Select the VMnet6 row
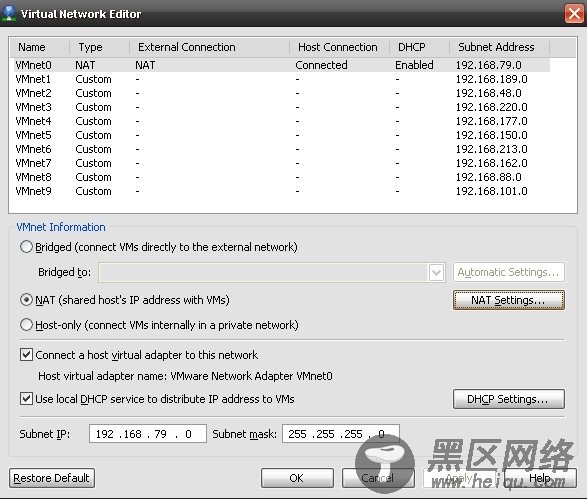587x499 pixels. pyautogui.click(x=282, y=149)
